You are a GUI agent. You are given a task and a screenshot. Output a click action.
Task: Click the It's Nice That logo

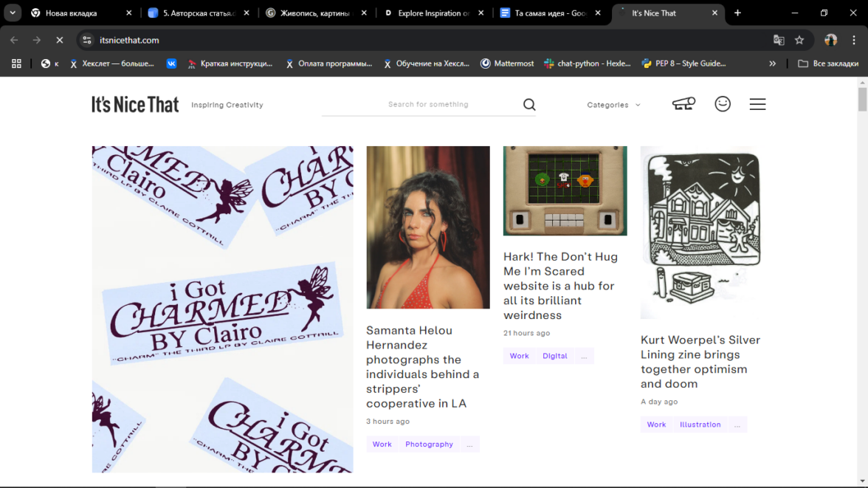click(x=135, y=105)
